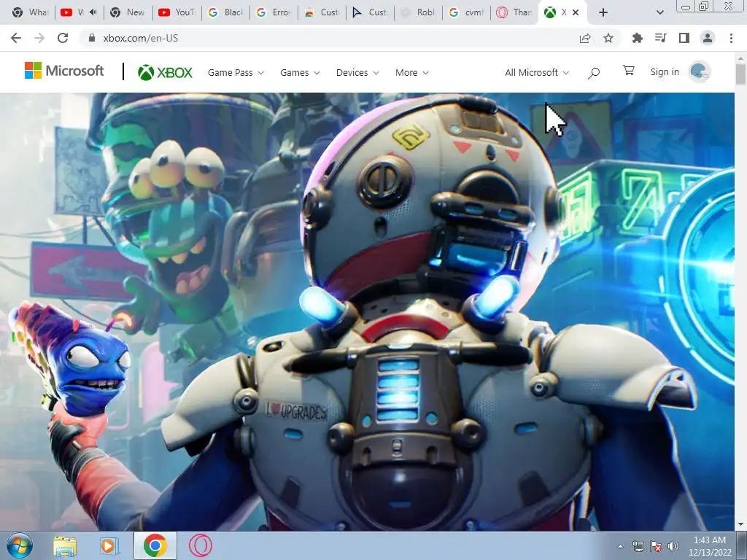
Task: Expand the Games menu
Action: 300,72
